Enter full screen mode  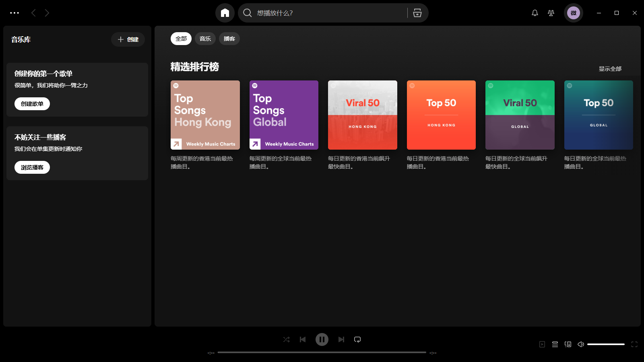634,344
